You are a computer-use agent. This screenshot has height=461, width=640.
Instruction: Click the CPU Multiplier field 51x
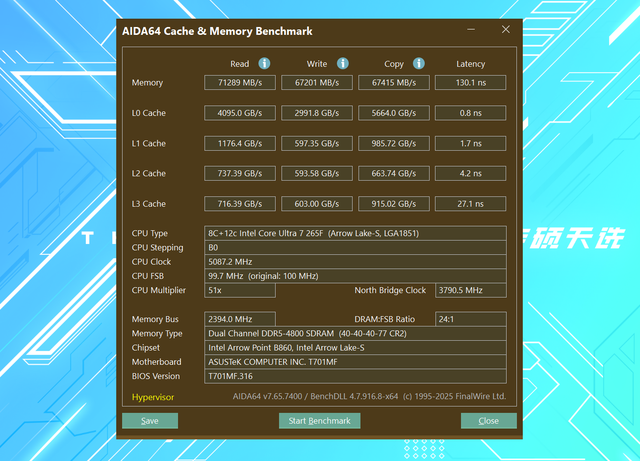(x=240, y=290)
